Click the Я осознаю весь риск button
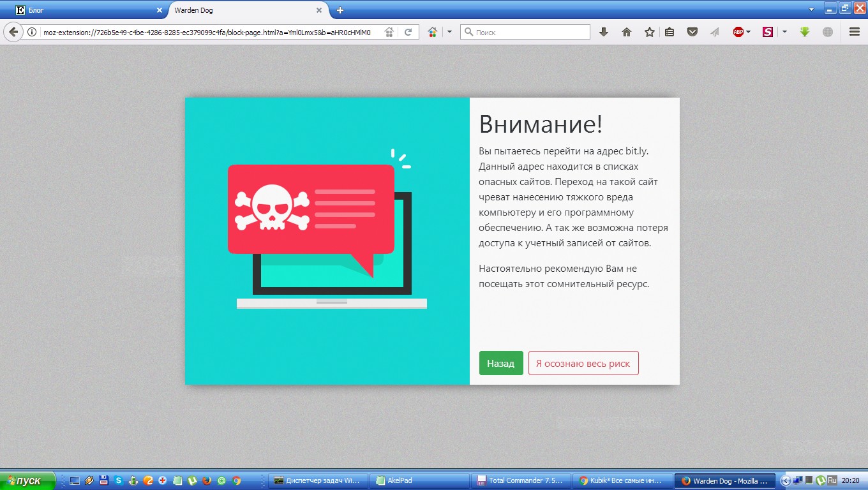 [583, 364]
